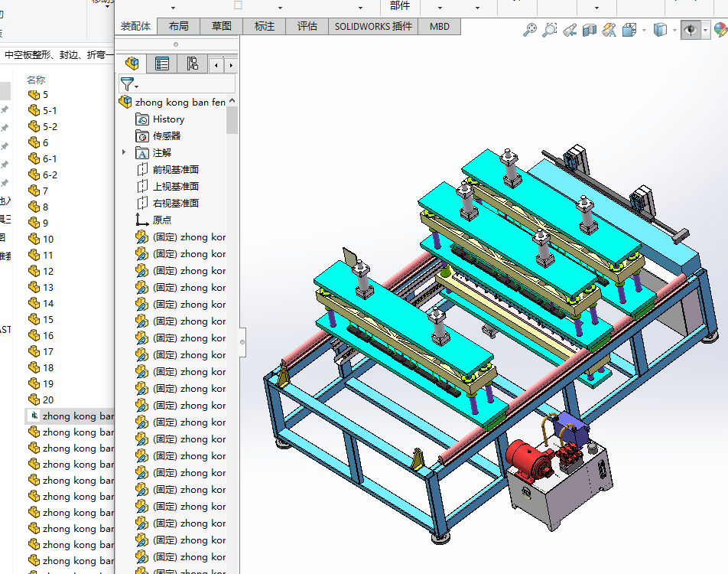Open the SOLIDWORKS 插件 tab
This screenshot has height=574, width=728.
pyautogui.click(x=373, y=26)
